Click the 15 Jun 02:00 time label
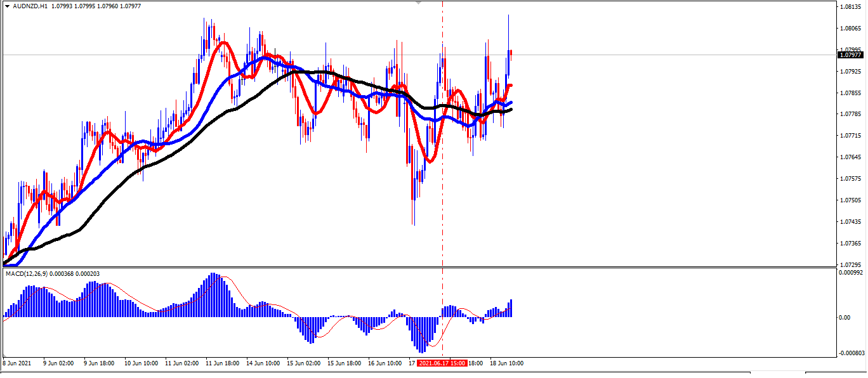 (x=304, y=363)
